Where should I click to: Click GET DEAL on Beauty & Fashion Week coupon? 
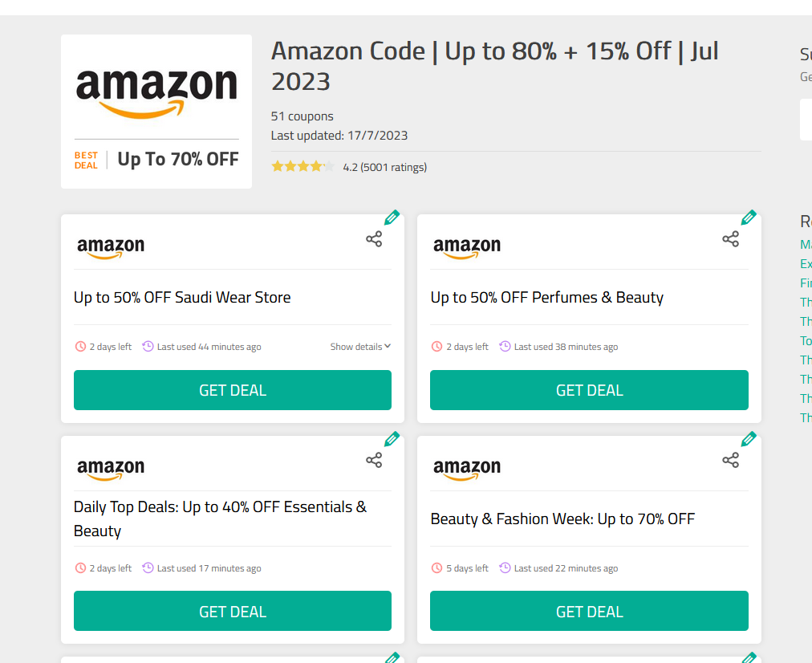point(589,611)
